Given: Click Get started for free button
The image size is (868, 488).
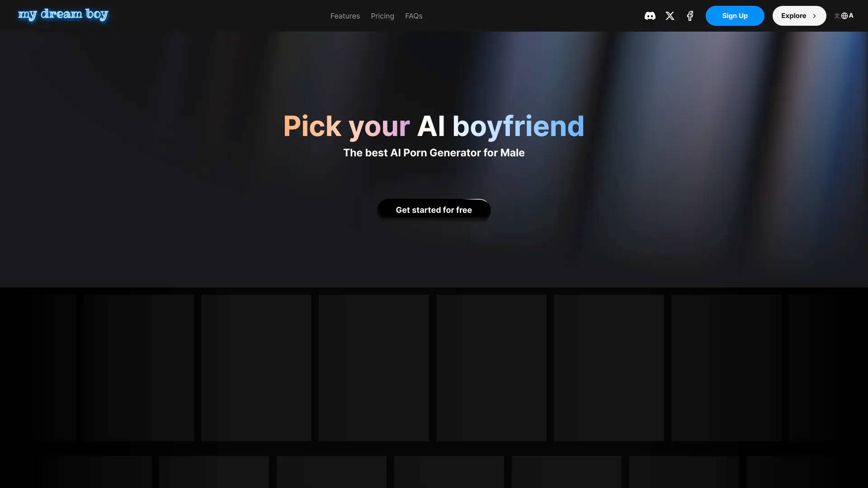Looking at the screenshot, I should [434, 210].
